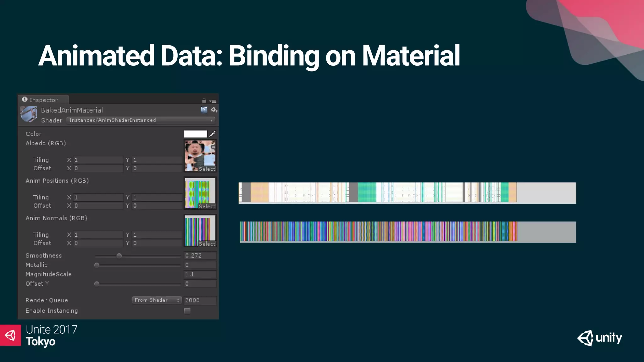The image size is (644, 362).
Task: Click the Anim Positions Offset Y field
Action: point(157,206)
